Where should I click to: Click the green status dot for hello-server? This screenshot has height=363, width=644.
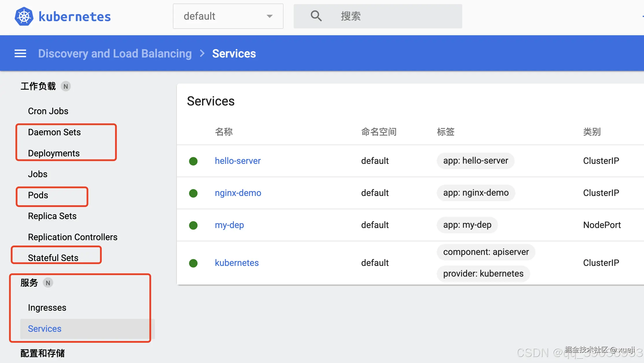point(193,161)
